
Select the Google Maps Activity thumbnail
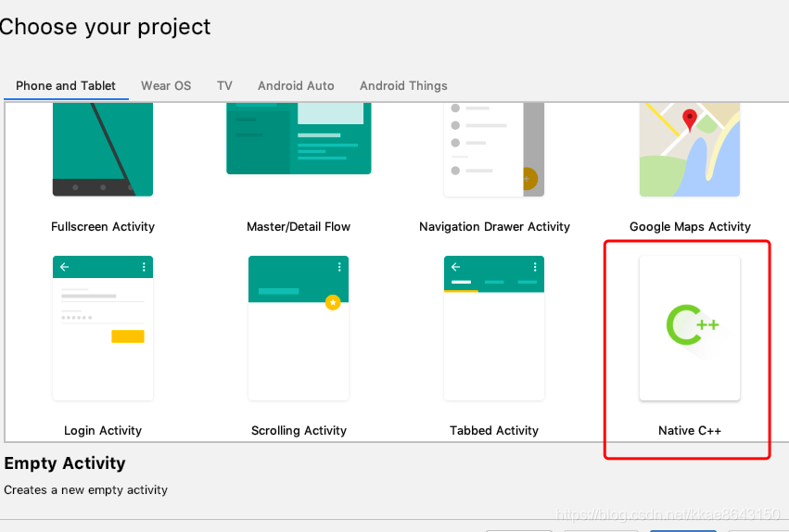coord(690,149)
